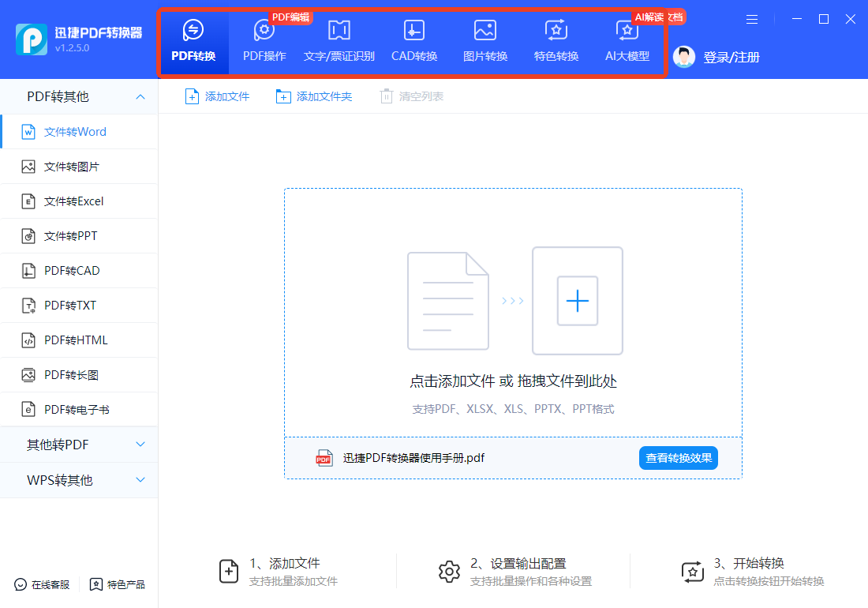Switch to the 图片转换 tab label
The height and width of the screenshot is (608, 868).
(485, 56)
